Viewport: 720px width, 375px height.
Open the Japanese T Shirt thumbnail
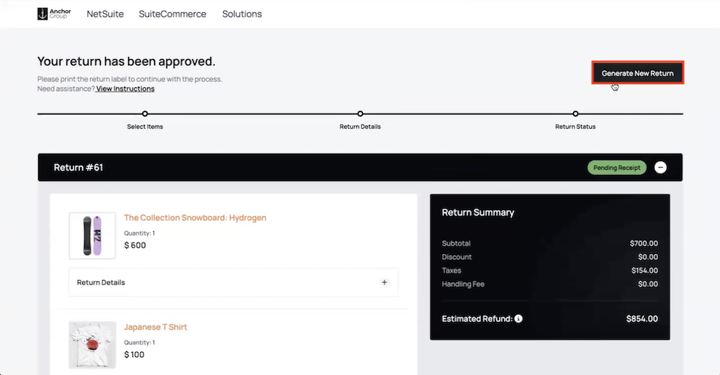pyautogui.click(x=92, y=345)
